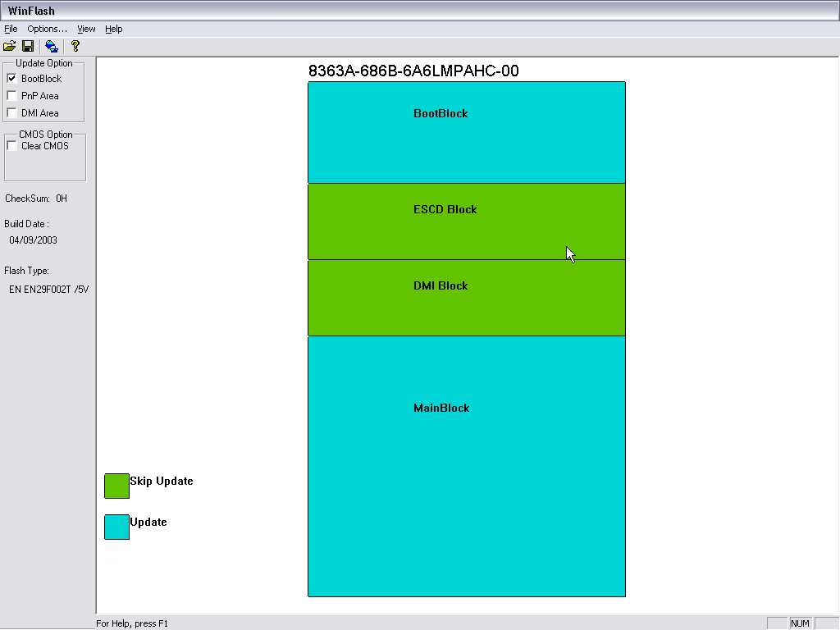
Task: Click the NUM indicator in status bar
Action: 800,623
